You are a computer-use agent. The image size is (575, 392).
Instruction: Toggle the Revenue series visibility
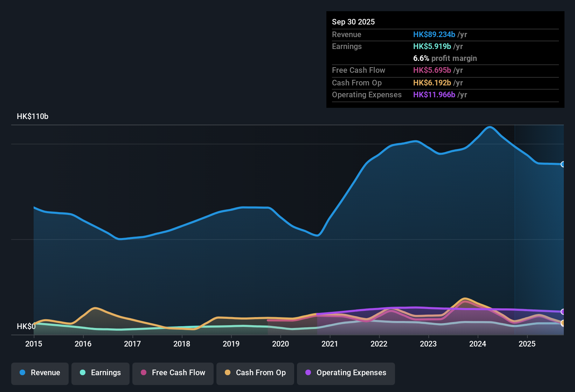tap(40, 373)
